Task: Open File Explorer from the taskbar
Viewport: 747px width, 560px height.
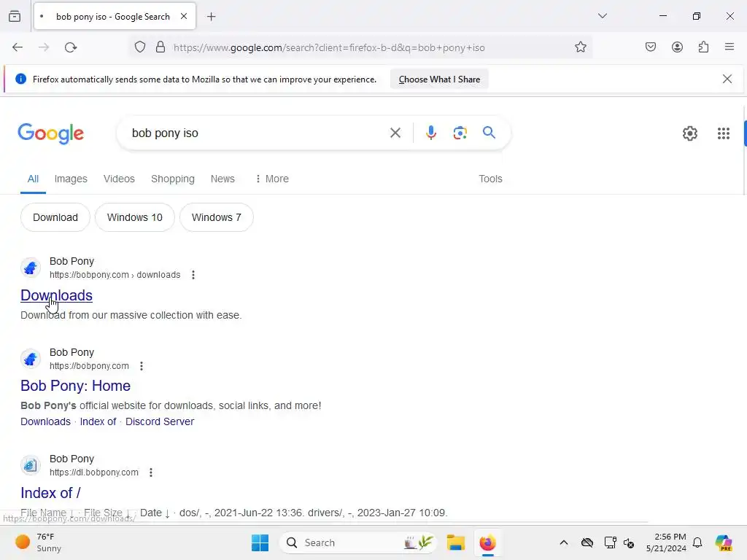Action: (455, 542)
